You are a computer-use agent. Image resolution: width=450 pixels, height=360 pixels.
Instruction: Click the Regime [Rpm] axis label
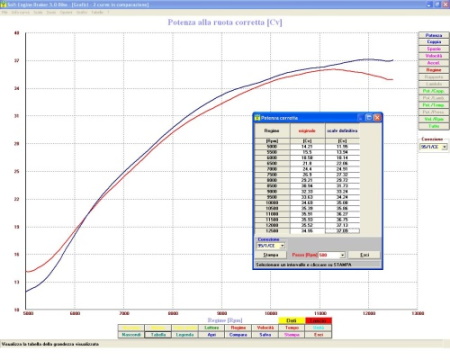[x=225, y=320]
